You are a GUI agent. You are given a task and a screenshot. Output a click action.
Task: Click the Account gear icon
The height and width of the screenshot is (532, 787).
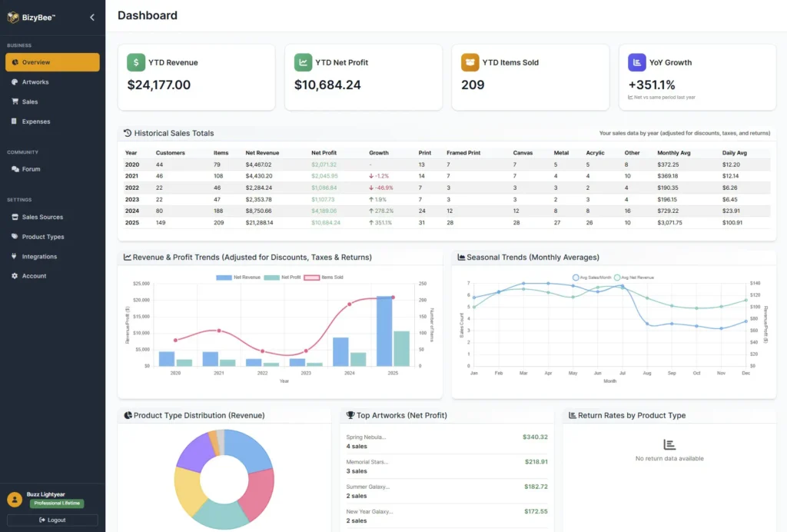pyautogui.click(x=15, y=276)
